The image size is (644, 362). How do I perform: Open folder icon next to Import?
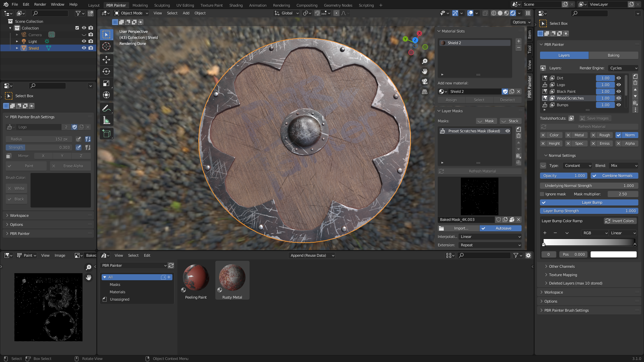coord(441,228)
